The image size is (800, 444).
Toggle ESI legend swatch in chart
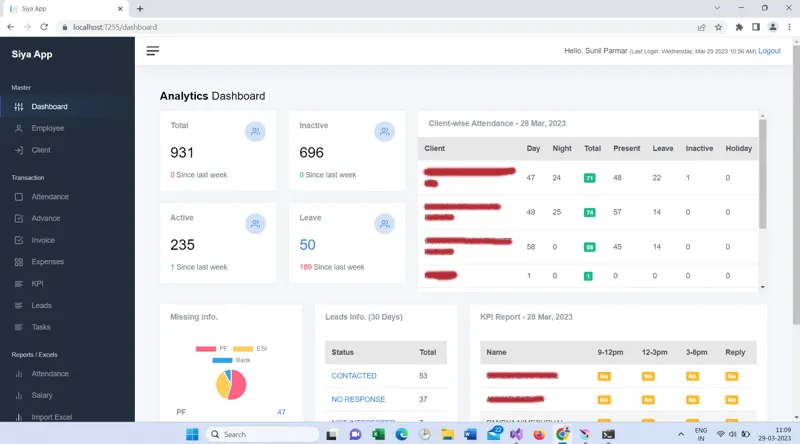tap(243, 349)
